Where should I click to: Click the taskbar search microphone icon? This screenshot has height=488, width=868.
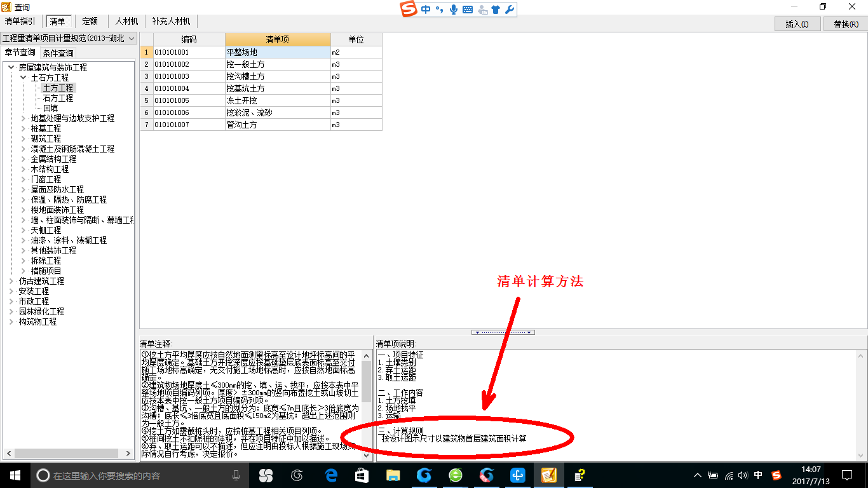coord(236,475)
